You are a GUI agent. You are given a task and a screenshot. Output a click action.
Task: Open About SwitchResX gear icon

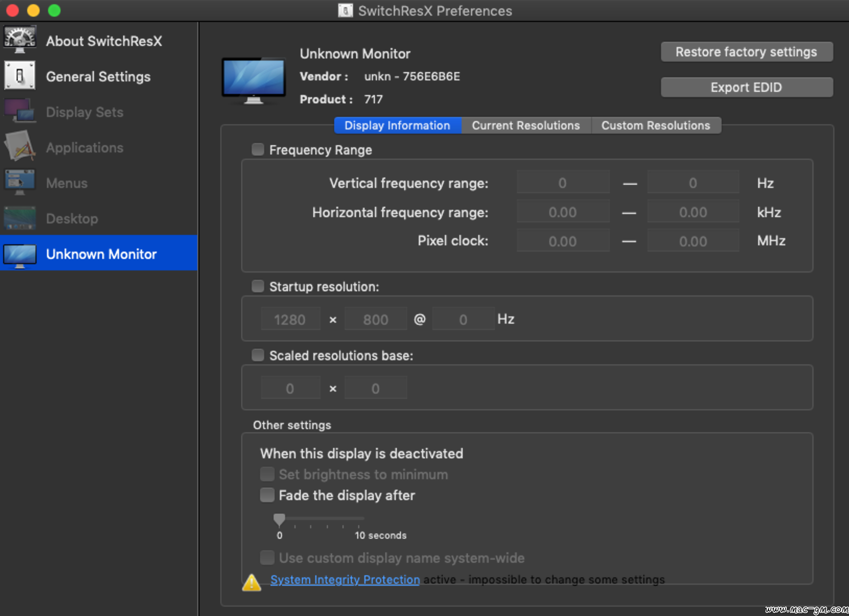point(20,40)
